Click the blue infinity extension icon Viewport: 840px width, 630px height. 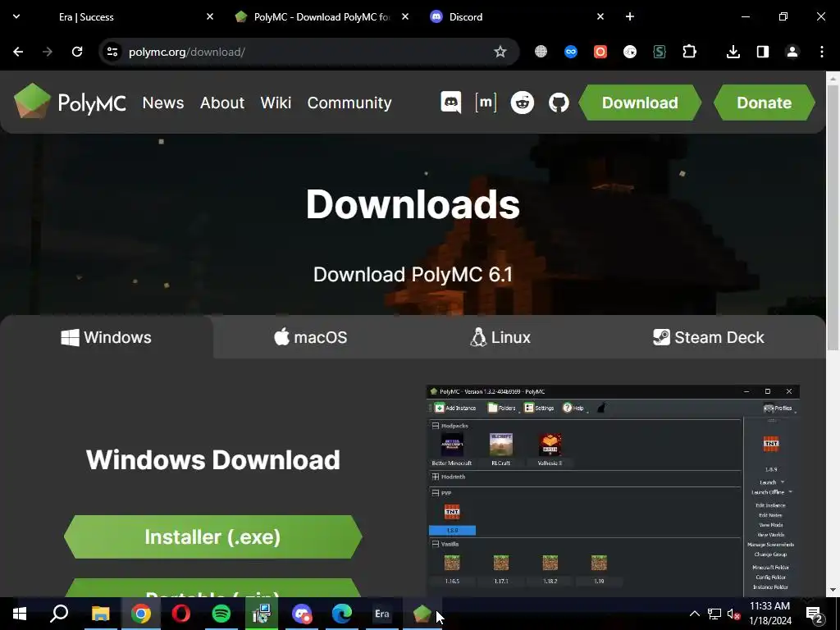(x=571, y=52)
